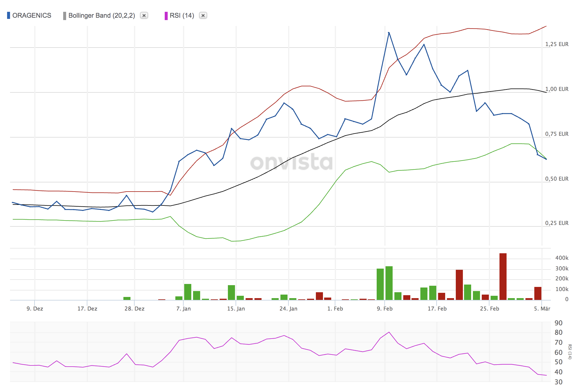
Task: Click the price peak point above 1,25 EUR
Action: coord(389,32)
